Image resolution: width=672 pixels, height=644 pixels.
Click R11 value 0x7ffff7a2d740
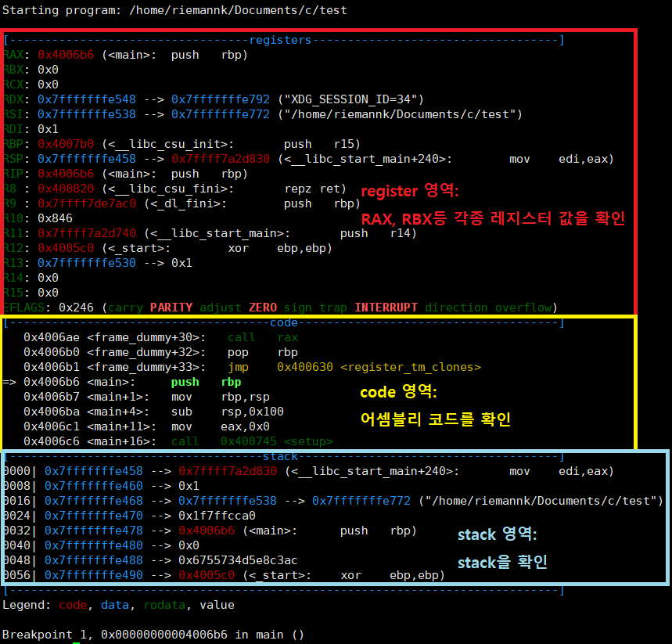coord(87,233)
